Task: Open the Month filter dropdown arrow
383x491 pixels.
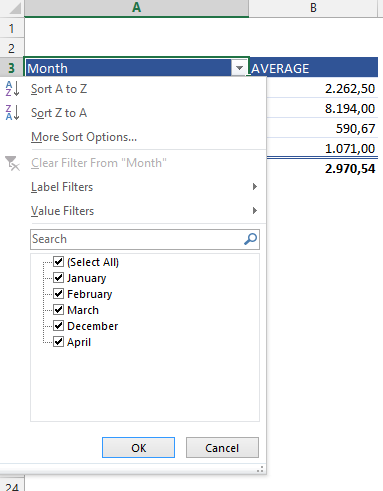Action: point(239,68)
